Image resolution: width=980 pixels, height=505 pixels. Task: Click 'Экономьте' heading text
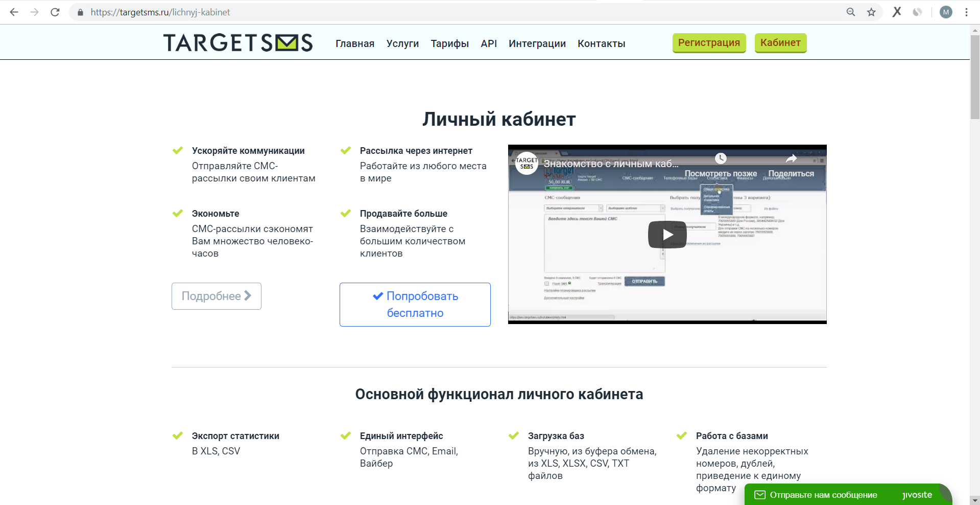pyautogui.click(x=216, y=214)
